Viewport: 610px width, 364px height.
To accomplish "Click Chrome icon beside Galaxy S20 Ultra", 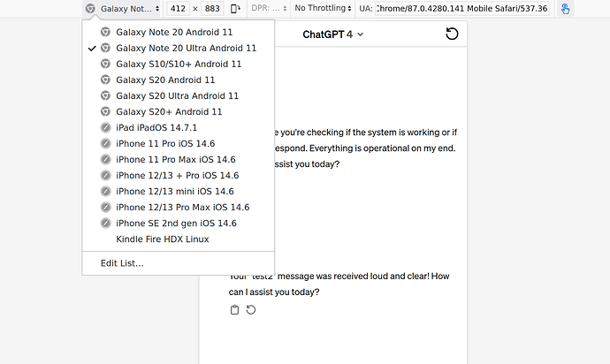I will (x=105, y=95).
